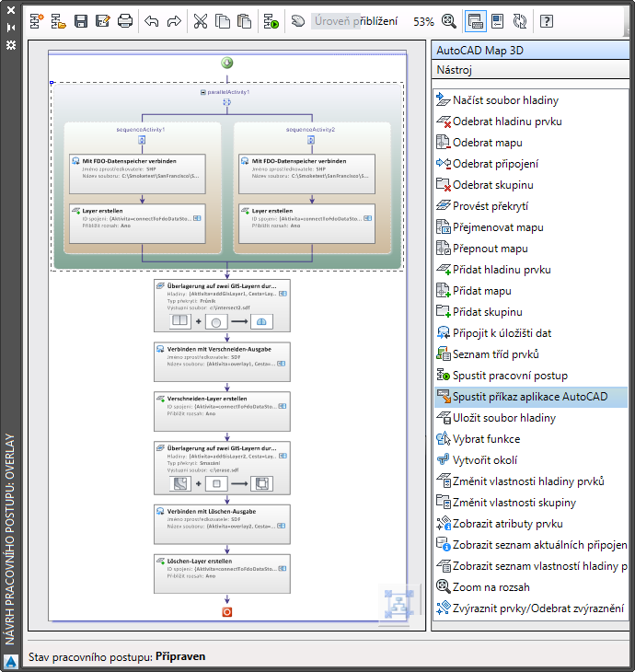Screen dimensions: 635x672
Task: Paste activity from clipboard
Action: pos(244,21)
